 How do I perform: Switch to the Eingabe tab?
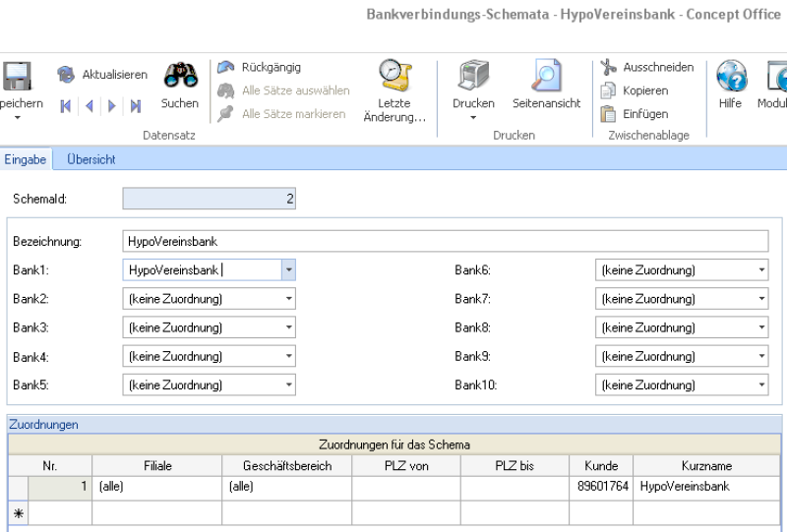pos(26,159)
